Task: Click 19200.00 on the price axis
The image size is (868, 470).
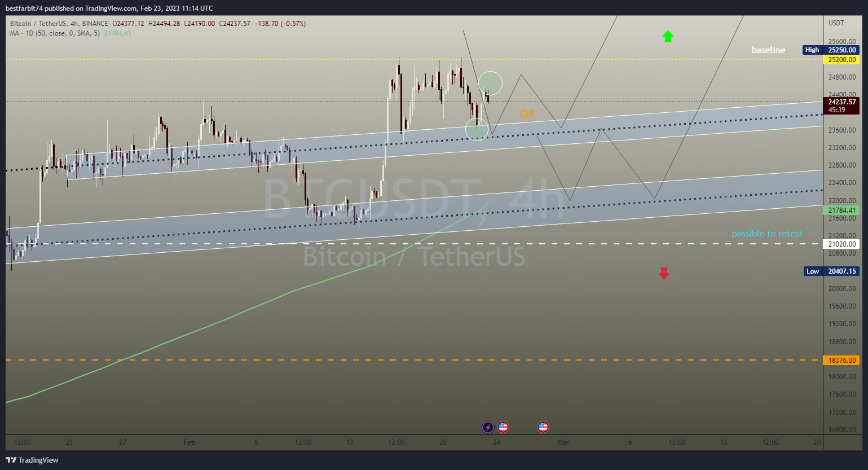Action: (x=842, y=324)
